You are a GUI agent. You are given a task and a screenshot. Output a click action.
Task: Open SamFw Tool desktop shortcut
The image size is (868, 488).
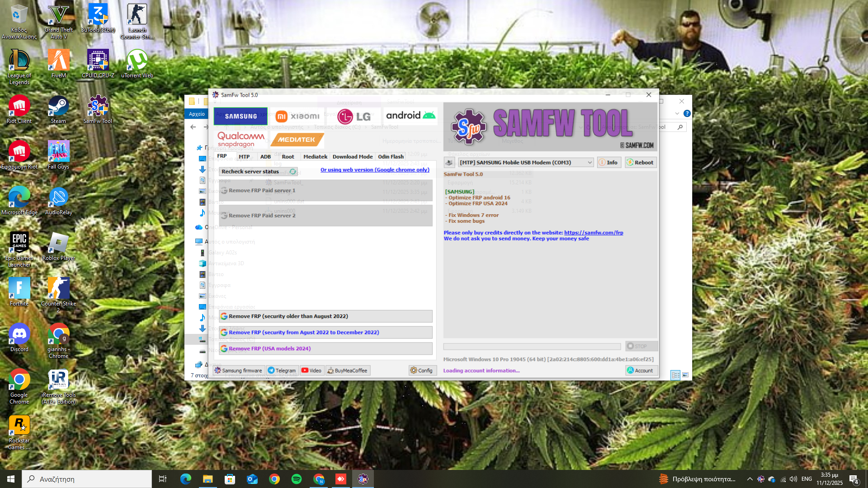tap(98, 109)
